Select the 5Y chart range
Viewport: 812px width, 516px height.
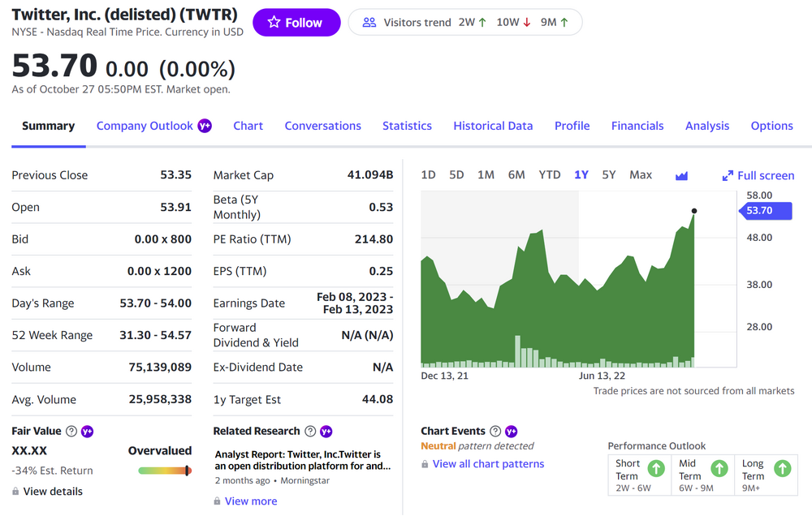click(x=609, y=175)
